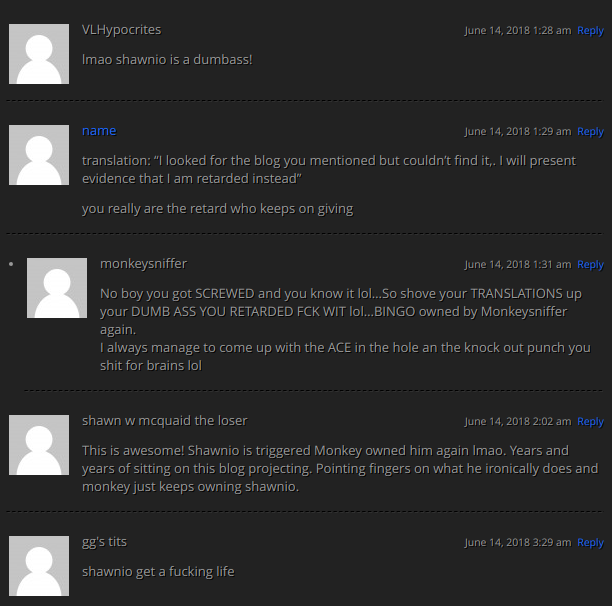Viewport: 612px width, 606px height.
Task: Click the comment text 'lmao shawnio is a dumbass!'
Action: tap(167, 60)
